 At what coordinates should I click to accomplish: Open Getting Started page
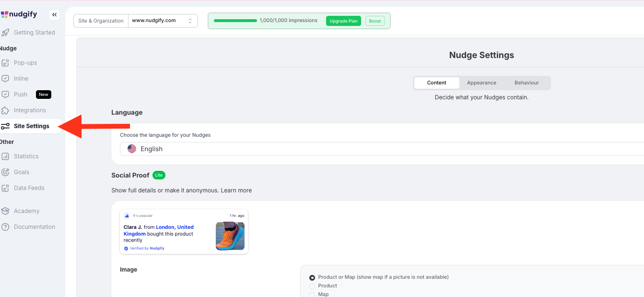point(35,33)
